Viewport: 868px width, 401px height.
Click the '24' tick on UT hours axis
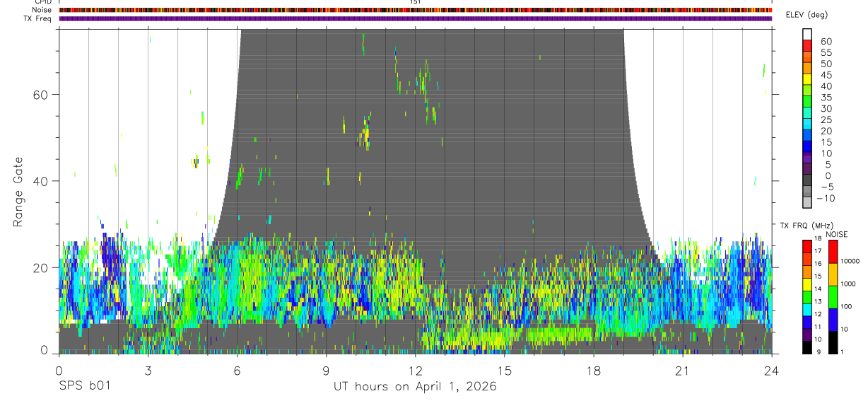pos(771,370)
